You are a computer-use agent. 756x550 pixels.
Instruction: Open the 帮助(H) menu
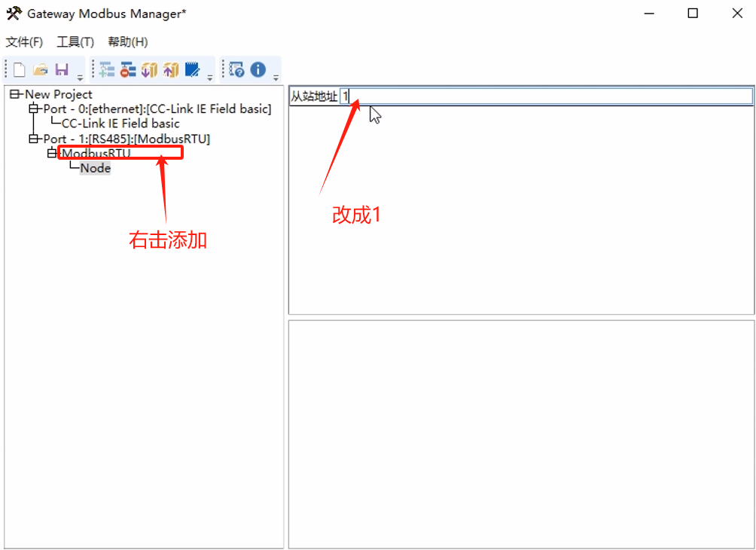click(x=127, y=42)
